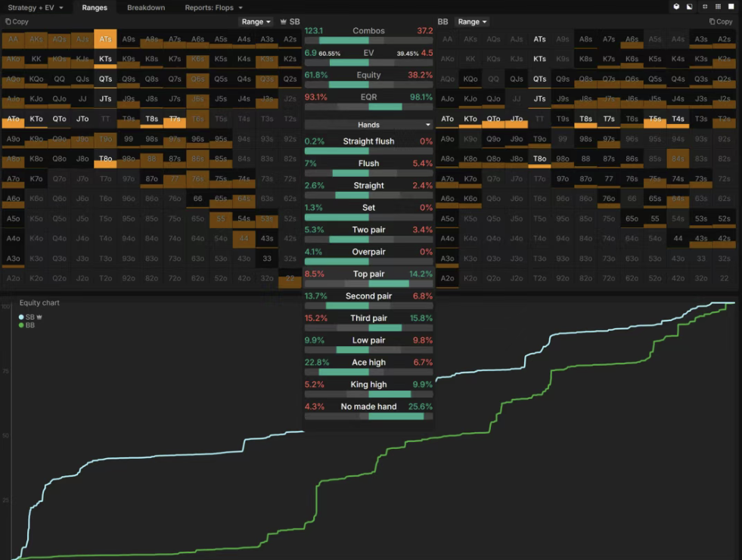Click the diagonal half-square contrast icon
The width and height of the screenshot is (742, 560).
click(x=689, y=7)
